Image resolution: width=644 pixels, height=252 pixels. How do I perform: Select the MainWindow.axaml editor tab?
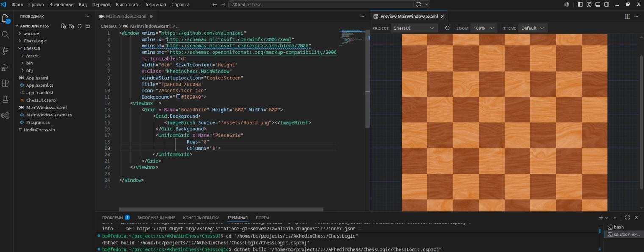pos(126,17)
